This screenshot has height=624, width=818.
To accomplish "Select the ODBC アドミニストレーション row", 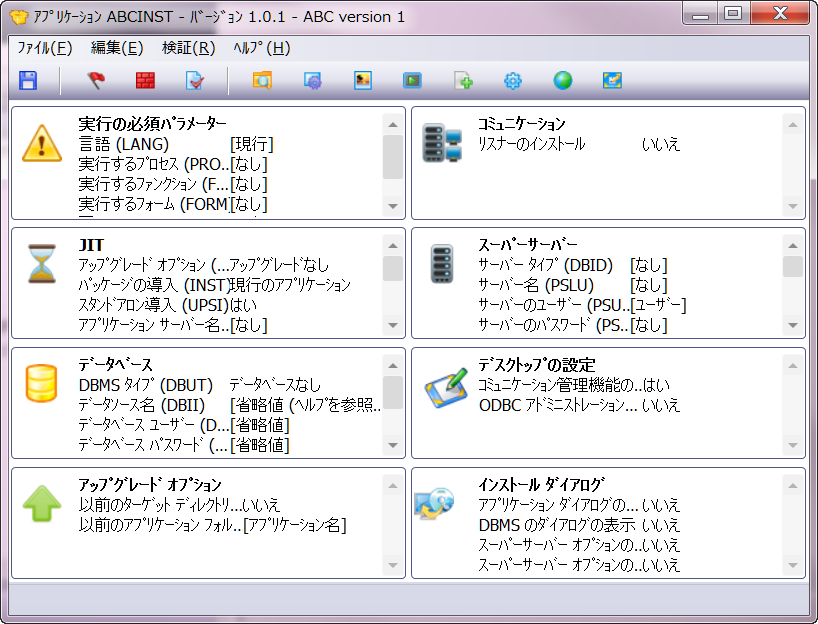I will (x=579, y=405).
